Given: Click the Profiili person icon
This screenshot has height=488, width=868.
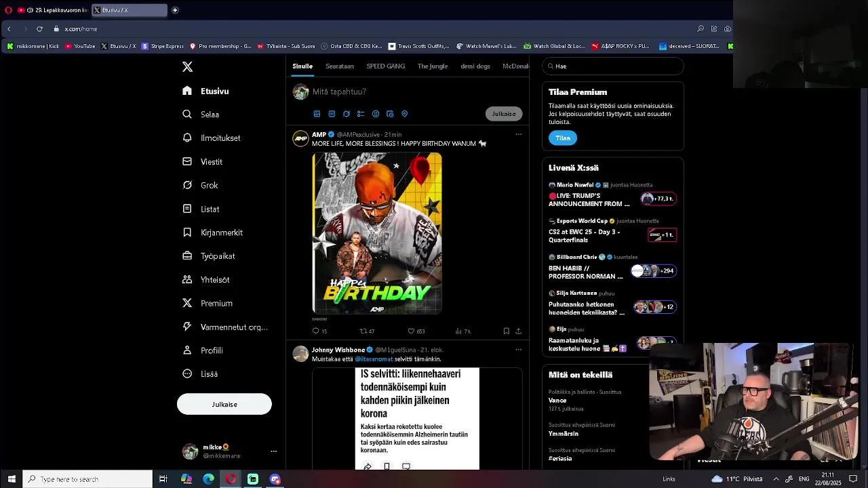Looking at the screenshot, I should 187,350.
